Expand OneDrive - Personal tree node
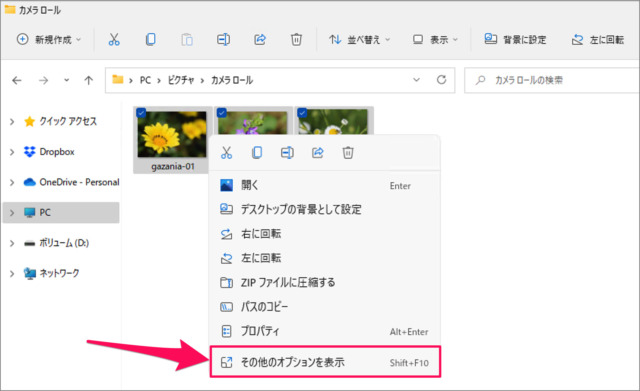 [x=12, y=182]
